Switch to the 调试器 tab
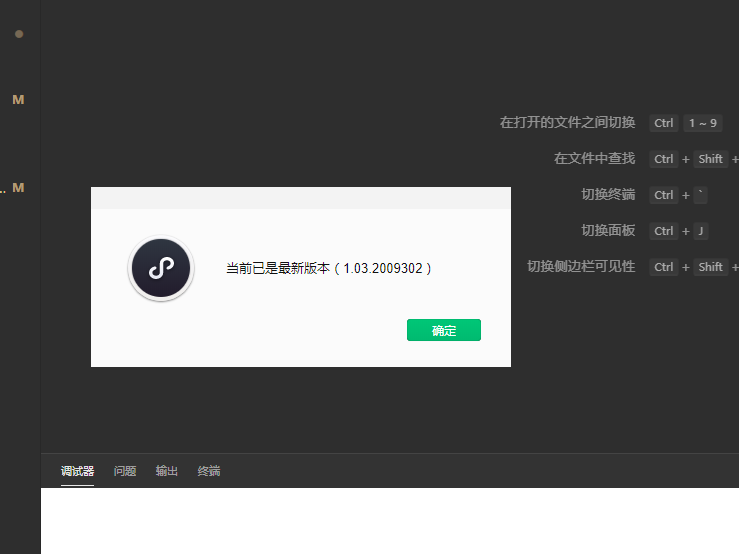Image resolution: width=739 pixels, height=554 pixels. coord(77,471)
